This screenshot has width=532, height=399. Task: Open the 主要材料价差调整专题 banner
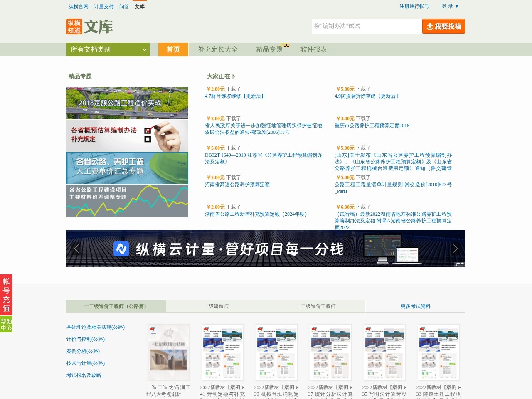click(x=127, y=200)
